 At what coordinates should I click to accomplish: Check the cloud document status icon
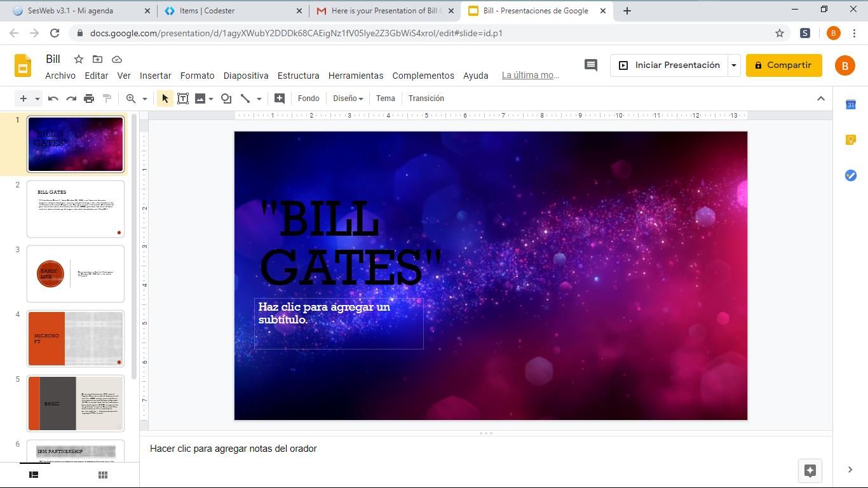click(117, 59)
